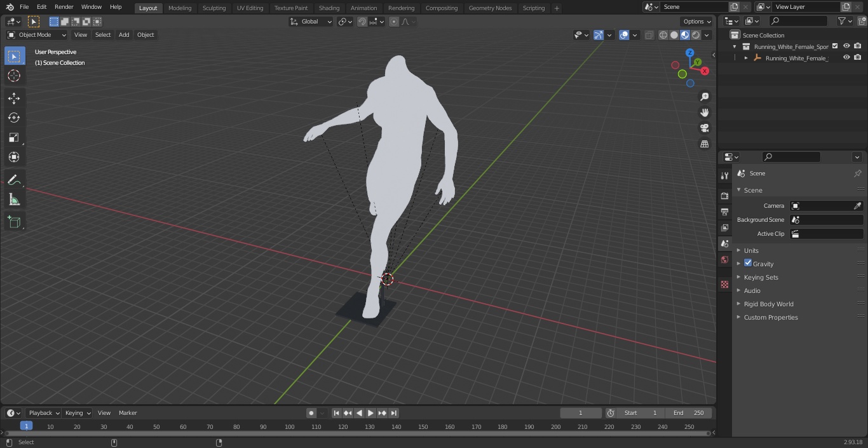
Task: Select the 3D Cursor tool
Action: coord(14,76)
